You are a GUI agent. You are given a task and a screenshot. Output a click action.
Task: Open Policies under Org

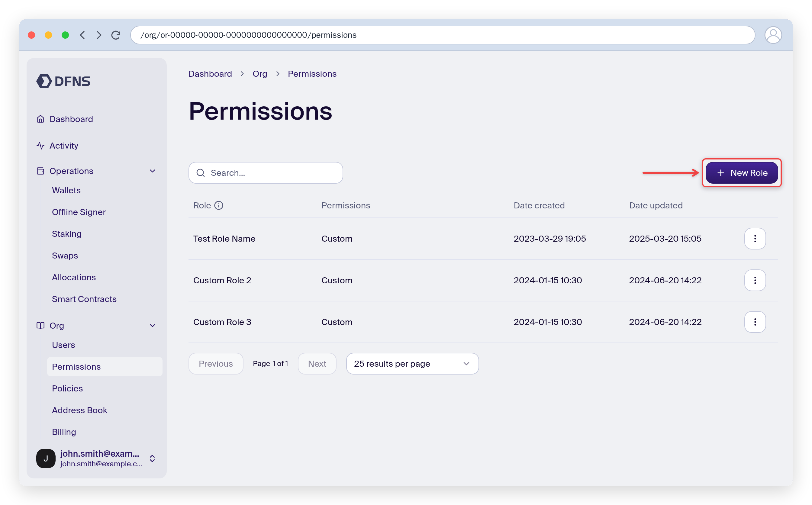tap(67, 388)
